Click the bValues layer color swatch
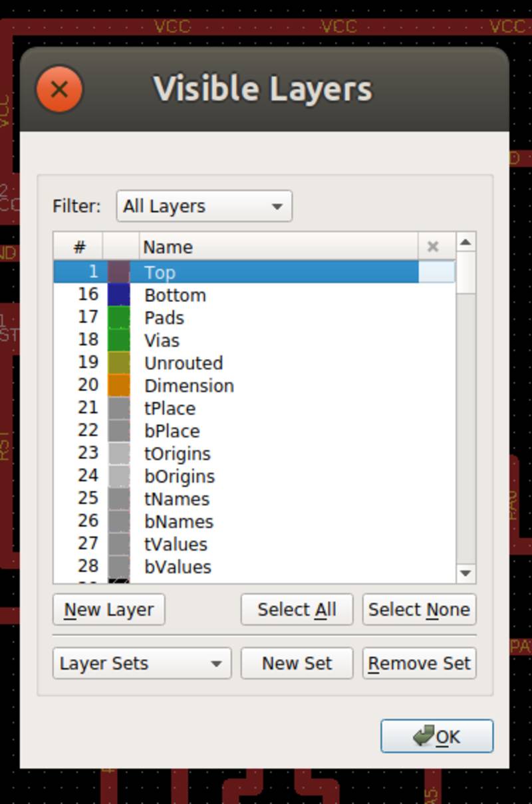Image resolution: width=532 pixels, height=804 pixels. coord(120,566)
